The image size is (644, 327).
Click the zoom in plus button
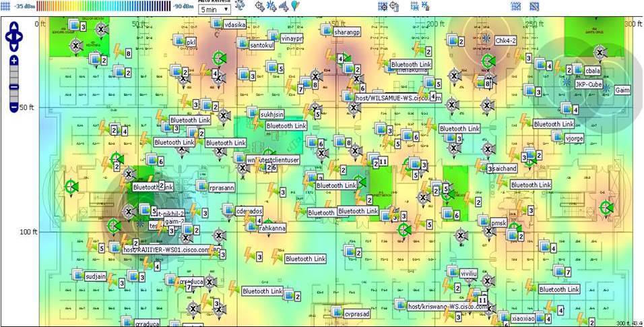(14, 61)
